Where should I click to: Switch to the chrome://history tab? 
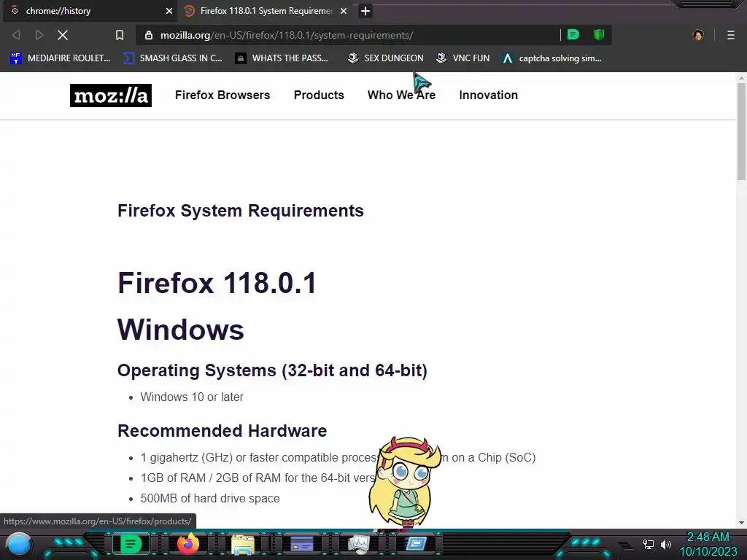[x=90, y=11]
